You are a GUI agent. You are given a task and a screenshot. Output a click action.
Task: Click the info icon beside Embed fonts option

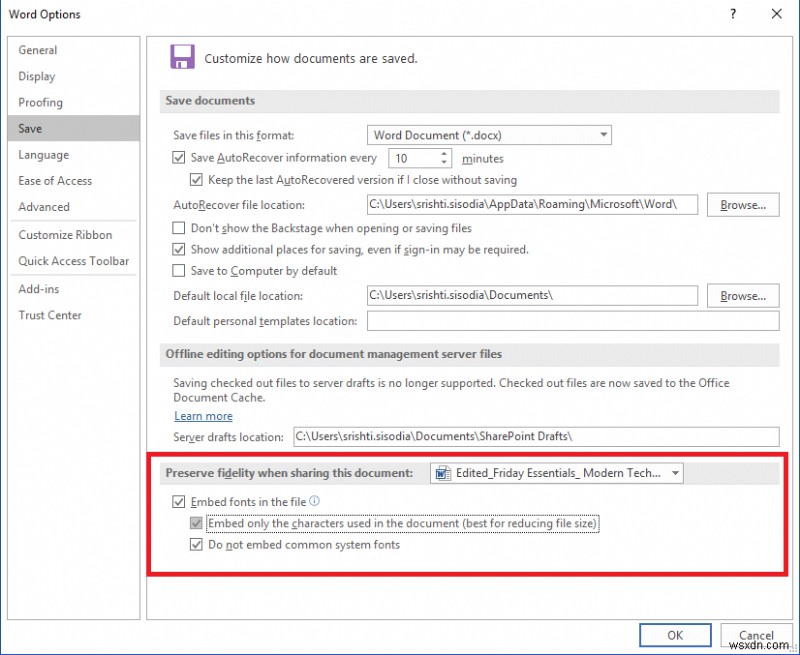pyautogui.click(x=312, y=502)
